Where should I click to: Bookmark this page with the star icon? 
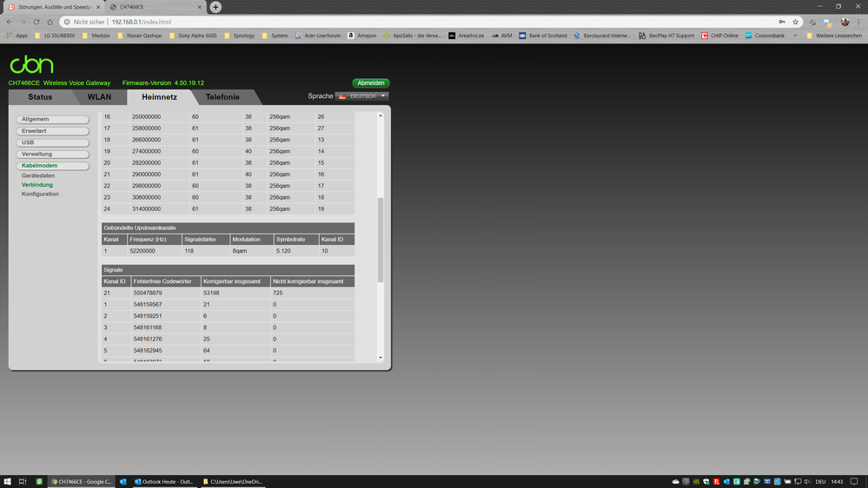pyautogui.click(x=796, y=22)
